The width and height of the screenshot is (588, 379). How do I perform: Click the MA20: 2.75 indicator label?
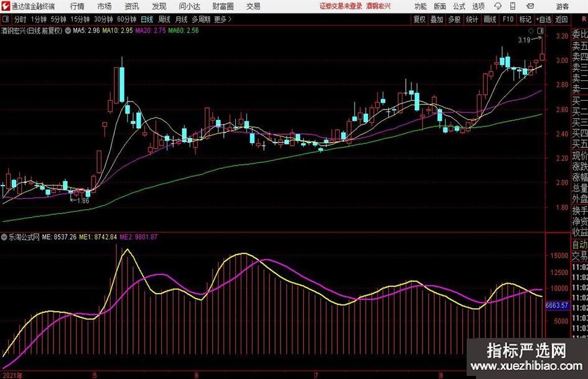pos(151,30)
